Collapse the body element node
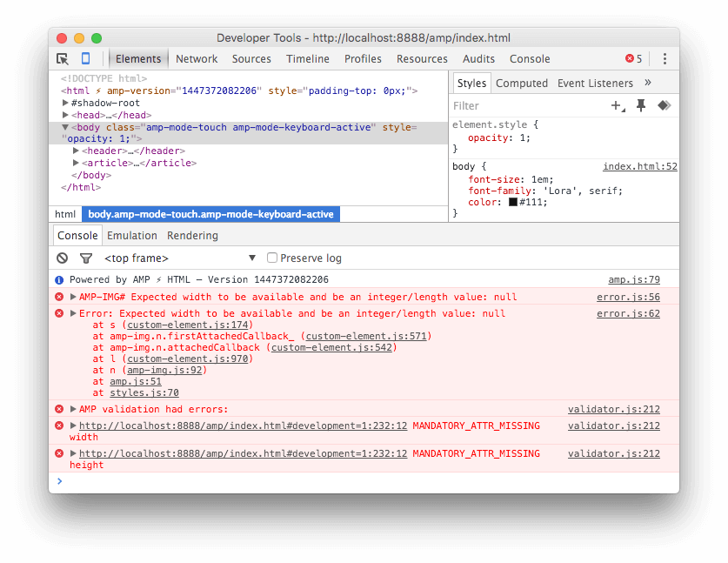 coord(65,127)
